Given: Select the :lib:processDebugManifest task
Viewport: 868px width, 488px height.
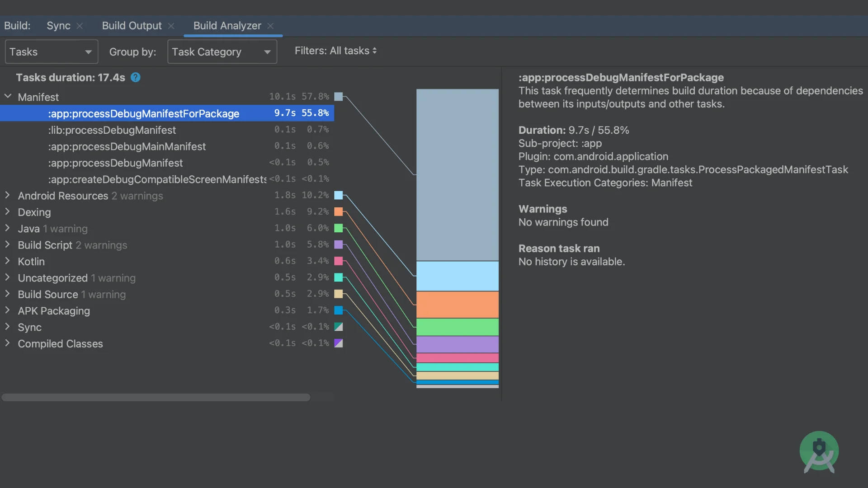Looking at the screenshot, I should click(167, 130).
